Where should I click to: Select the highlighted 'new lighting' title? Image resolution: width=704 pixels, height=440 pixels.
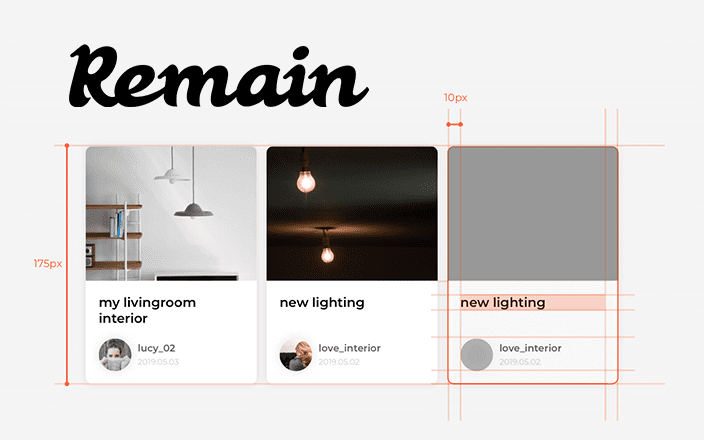pyautogui.click(x=503, y=302)
